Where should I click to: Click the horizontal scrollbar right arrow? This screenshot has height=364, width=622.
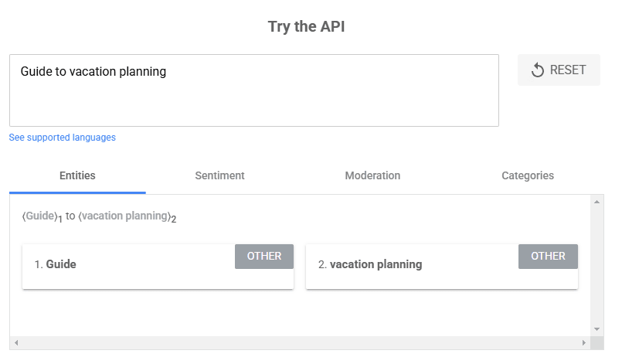(x=584, y=342)
